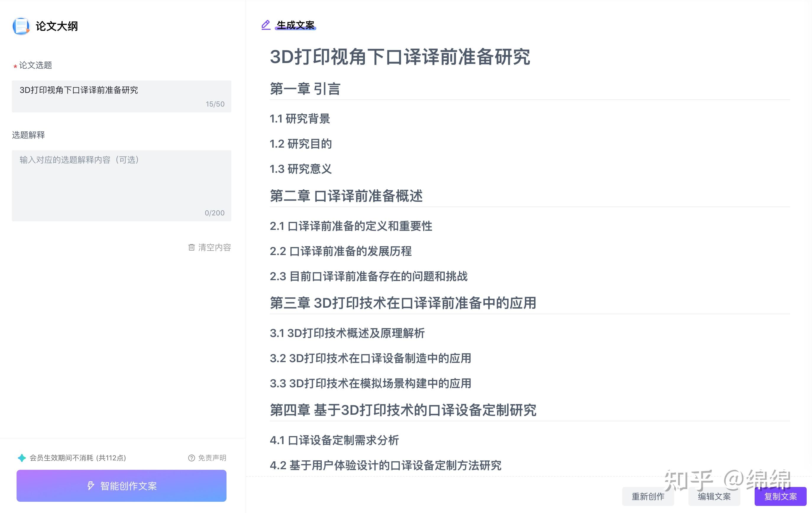Focus the 论文选题 topic input field

(122, 96)
